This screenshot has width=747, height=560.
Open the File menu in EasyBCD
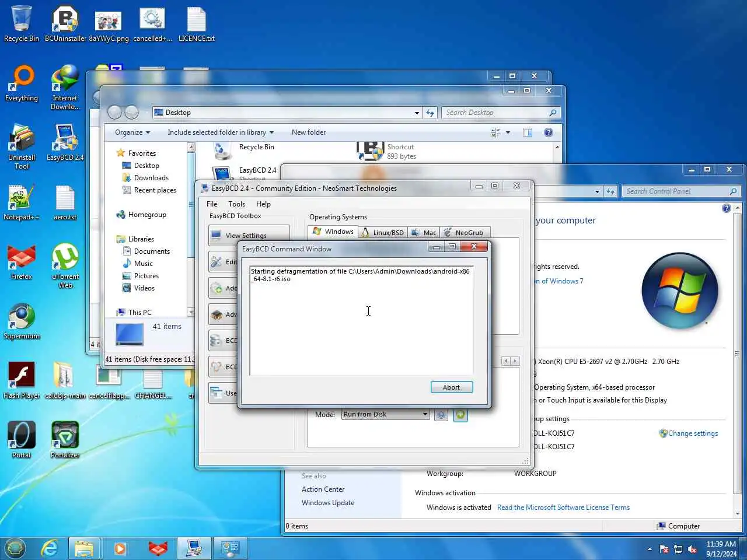point(212,204)
